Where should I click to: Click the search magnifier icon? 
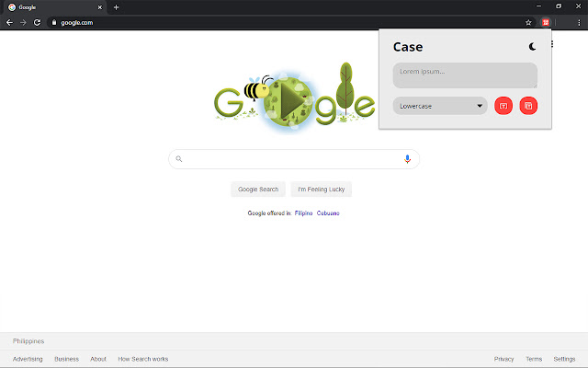point(179,159)
